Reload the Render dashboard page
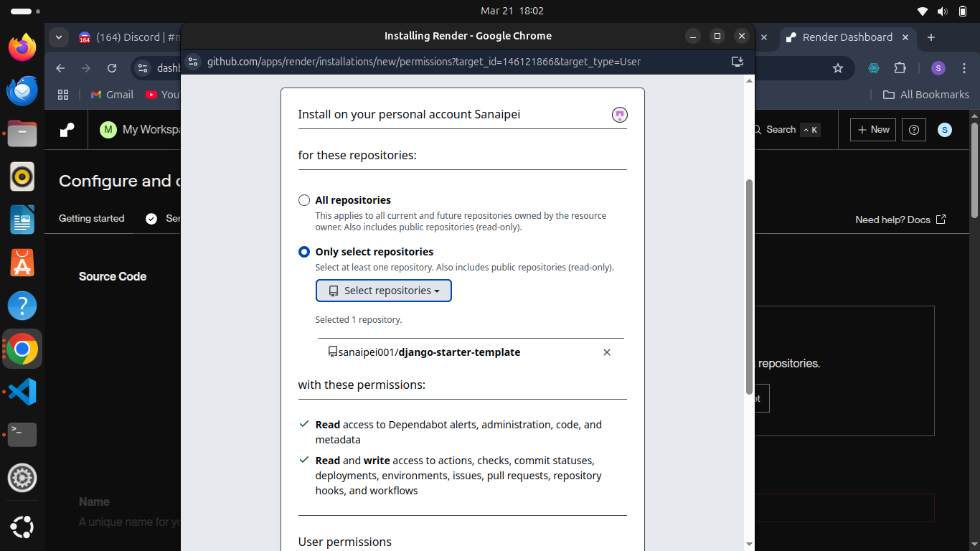980x551 pixels. [112, 68]
